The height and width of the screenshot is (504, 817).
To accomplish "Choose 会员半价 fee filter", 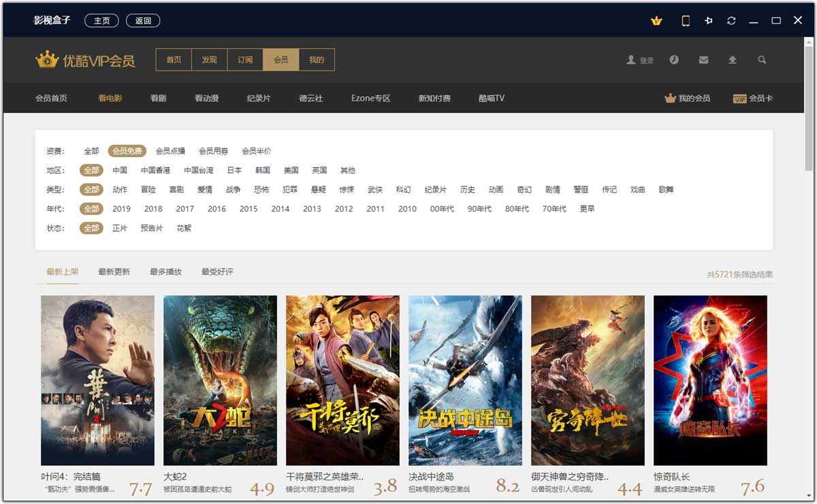I will 257,151.
